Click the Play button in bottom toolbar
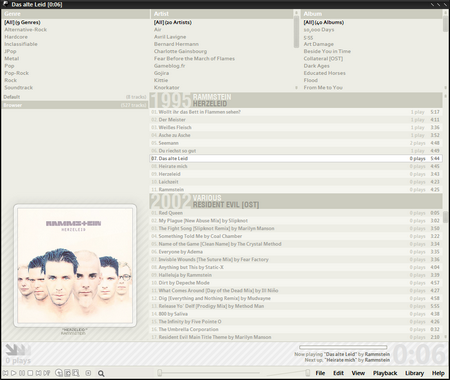Viewport: 450px width, 380px height. pyautogui.click(x=14, y=373)
